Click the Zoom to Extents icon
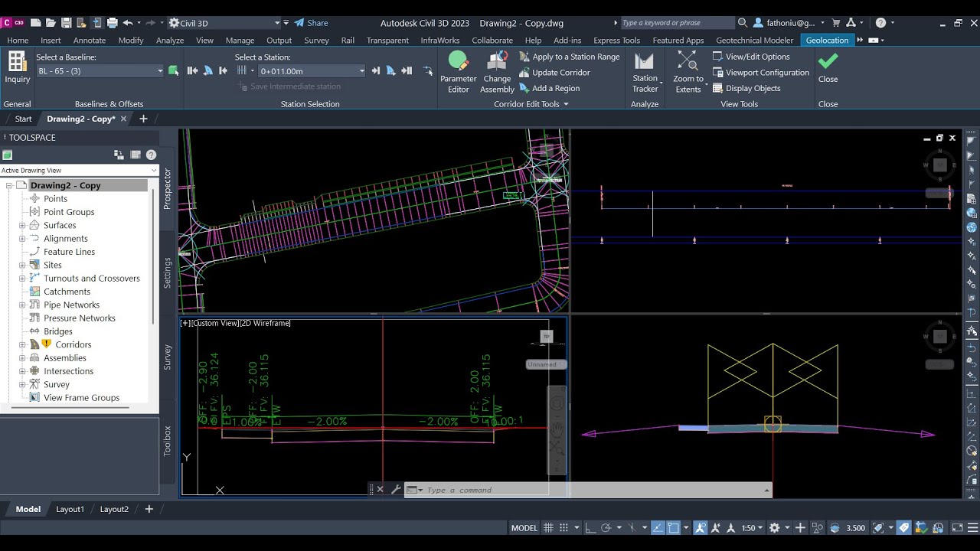The image size is (980, 551). coord(688,72)
